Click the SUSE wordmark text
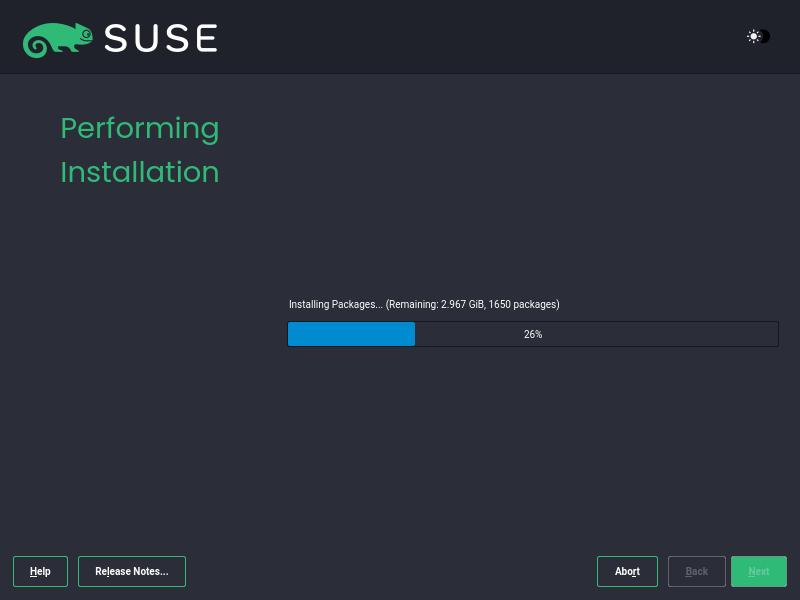The height and width of the screenshot is (600, 800). point(161,38)
